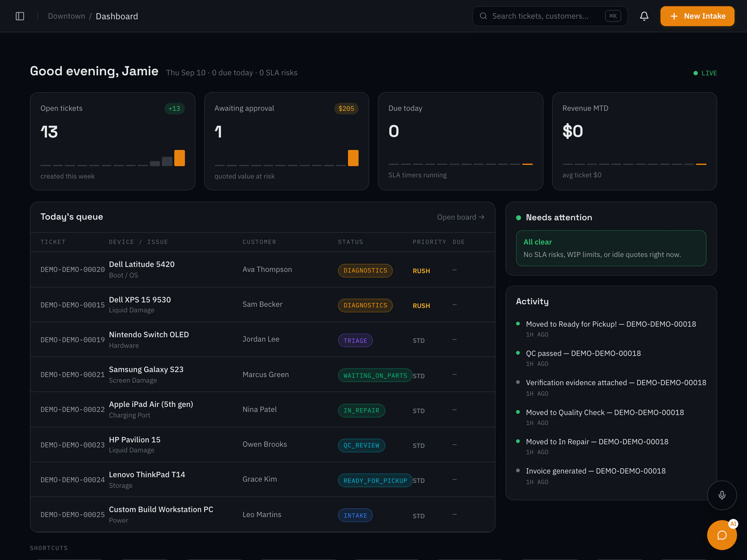Select the Nintendo Switch OLED ticket
Screen dimensions: 747x560
[263, 339]
